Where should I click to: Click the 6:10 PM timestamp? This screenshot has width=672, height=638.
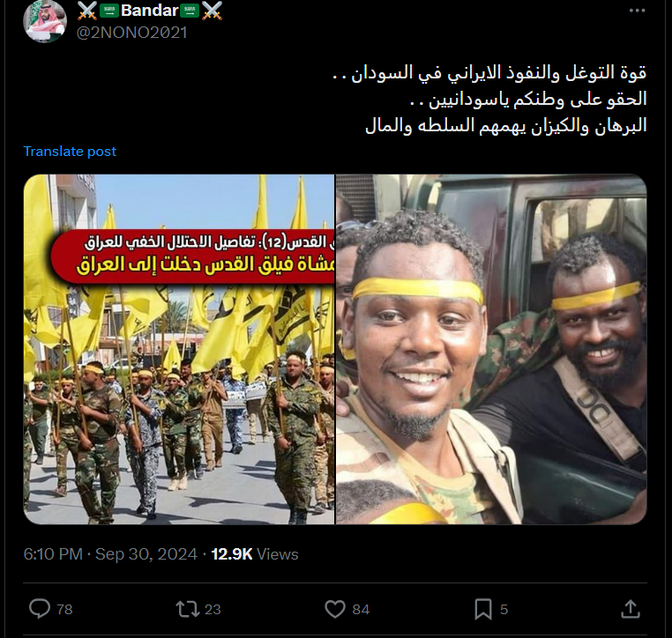click(x=53, y=554)
